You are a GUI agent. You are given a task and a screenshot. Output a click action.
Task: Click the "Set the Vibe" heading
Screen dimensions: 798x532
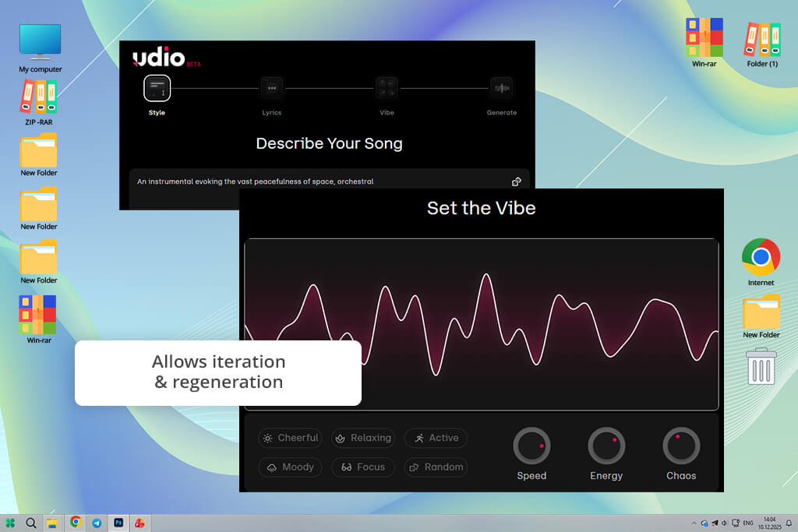click(482, 208)
